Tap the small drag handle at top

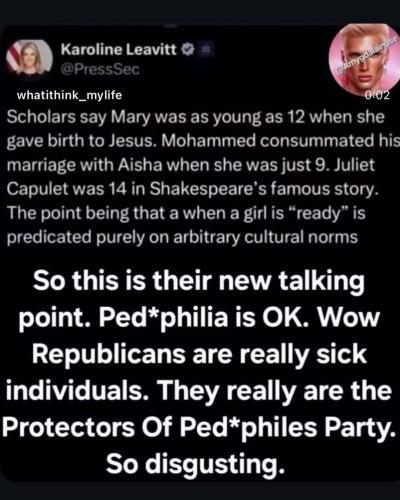(172, 25)
